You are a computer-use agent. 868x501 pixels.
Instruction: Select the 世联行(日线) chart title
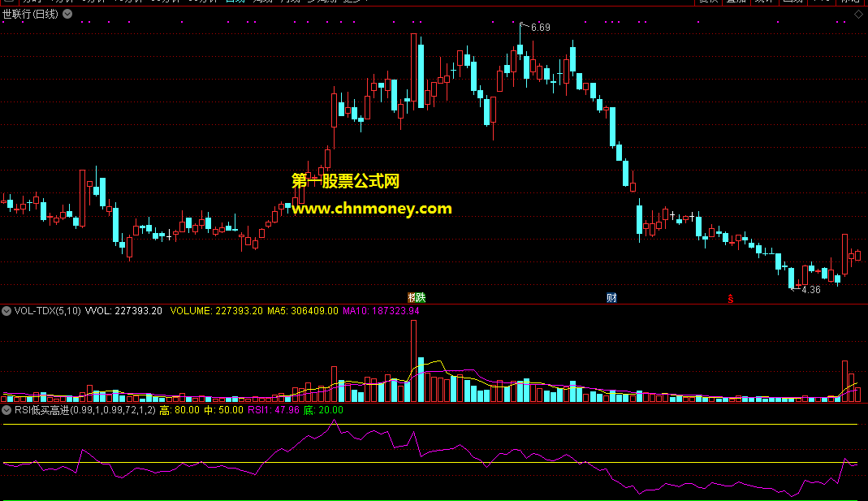coord(30,14)
